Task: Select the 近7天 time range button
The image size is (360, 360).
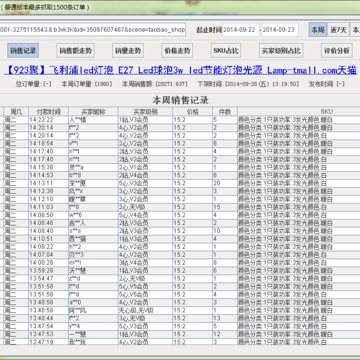Action: click(x=338, y=30)
